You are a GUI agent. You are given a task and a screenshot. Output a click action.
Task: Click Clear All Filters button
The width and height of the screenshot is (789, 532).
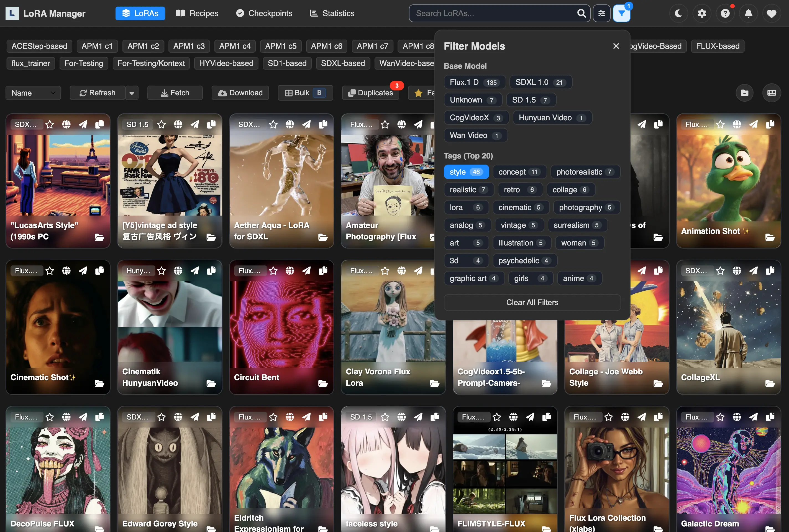click(532, 302)
